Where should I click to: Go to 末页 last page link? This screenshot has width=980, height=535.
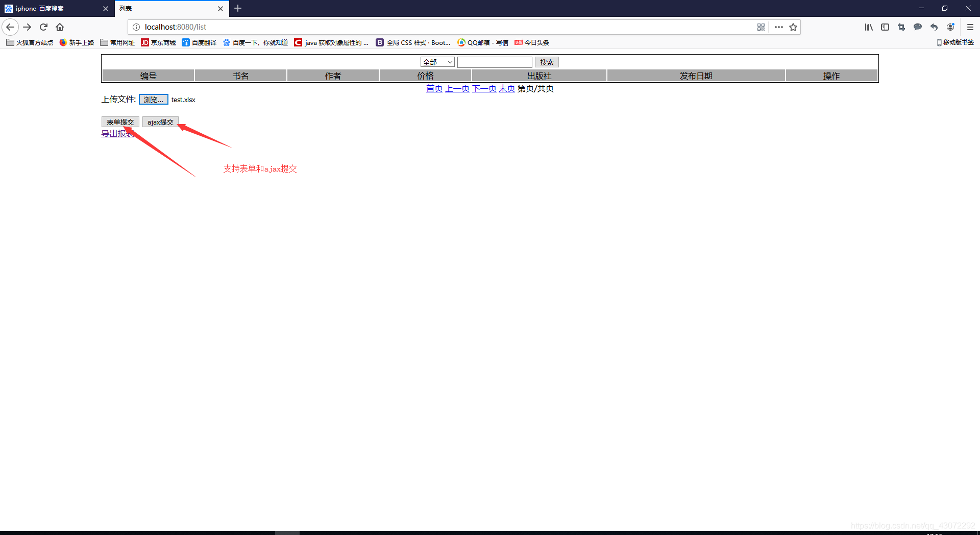(507, 88)
